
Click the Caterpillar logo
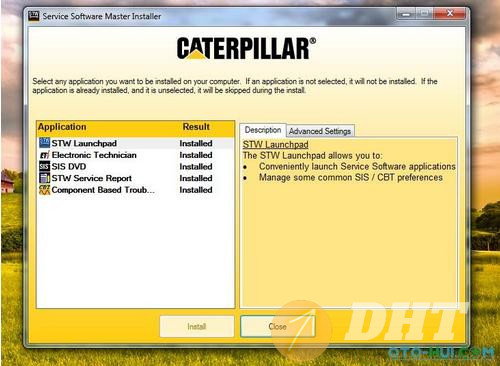pyautogui.click(x=246, y=48)
